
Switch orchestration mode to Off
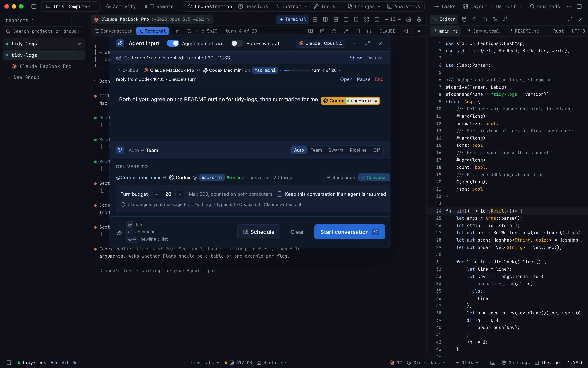tap(376, 150)
